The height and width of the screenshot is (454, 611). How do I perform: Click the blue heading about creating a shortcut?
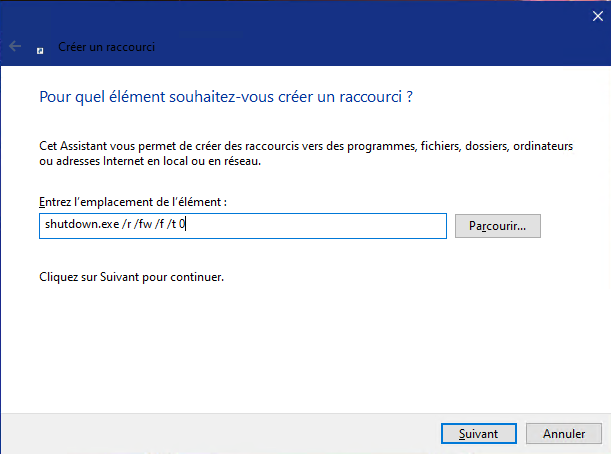[226, 97]
